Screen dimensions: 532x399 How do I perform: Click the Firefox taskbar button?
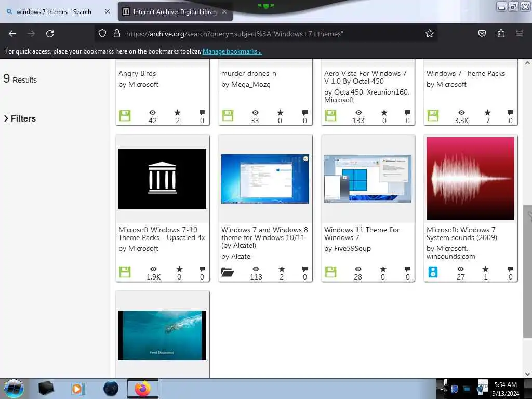[x=143, y=389]
